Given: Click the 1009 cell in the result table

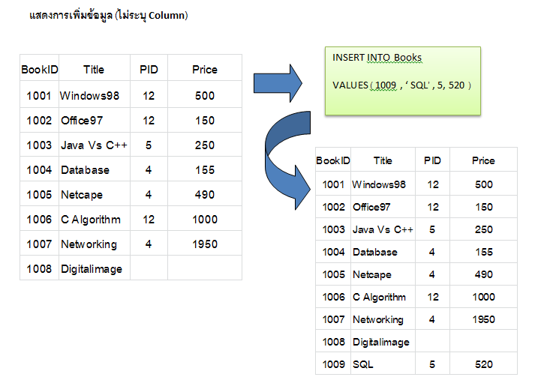Looking at the screenshot, I should pyautogui.click(x=333, y=364).
